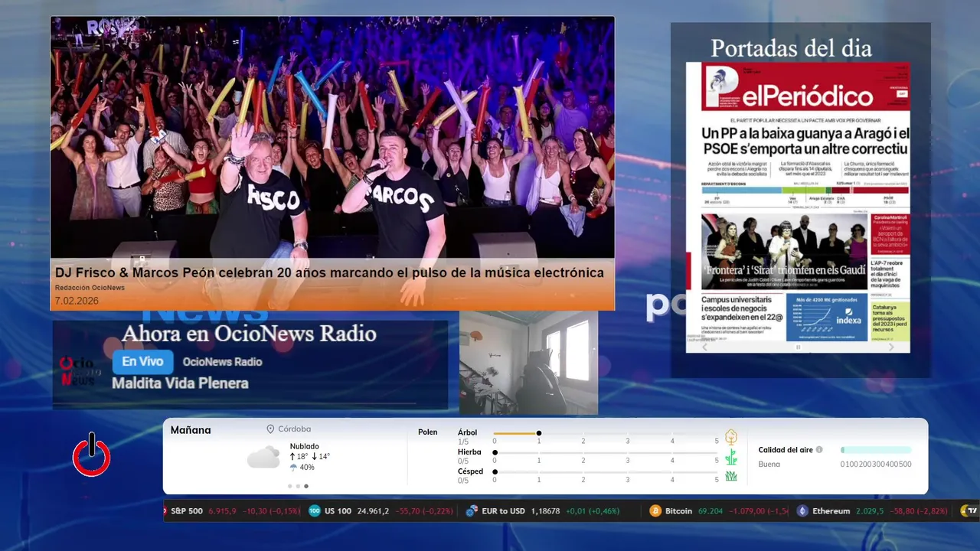Select the third weather carousel dot

click(306, 486)
